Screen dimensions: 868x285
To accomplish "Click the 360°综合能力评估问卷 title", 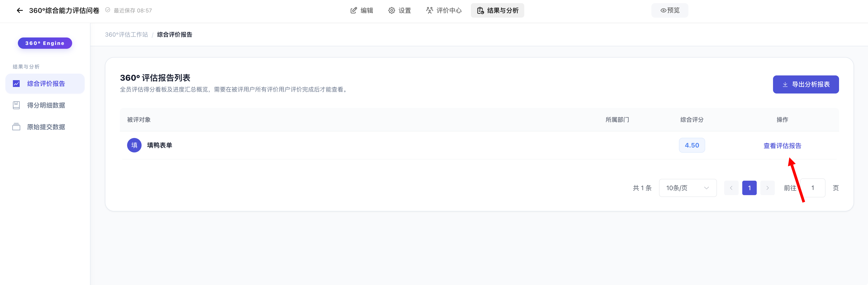I will 64,10.
